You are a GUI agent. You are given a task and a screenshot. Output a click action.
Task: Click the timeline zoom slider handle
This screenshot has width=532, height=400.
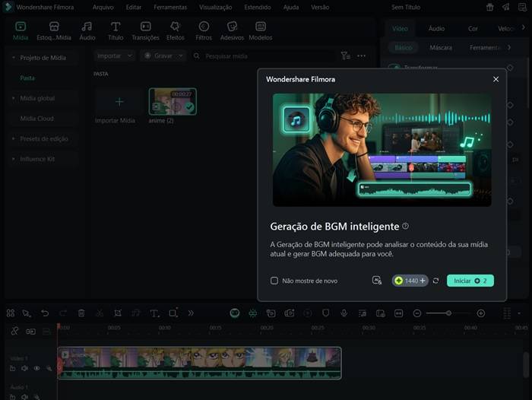(x=448, y=313)
